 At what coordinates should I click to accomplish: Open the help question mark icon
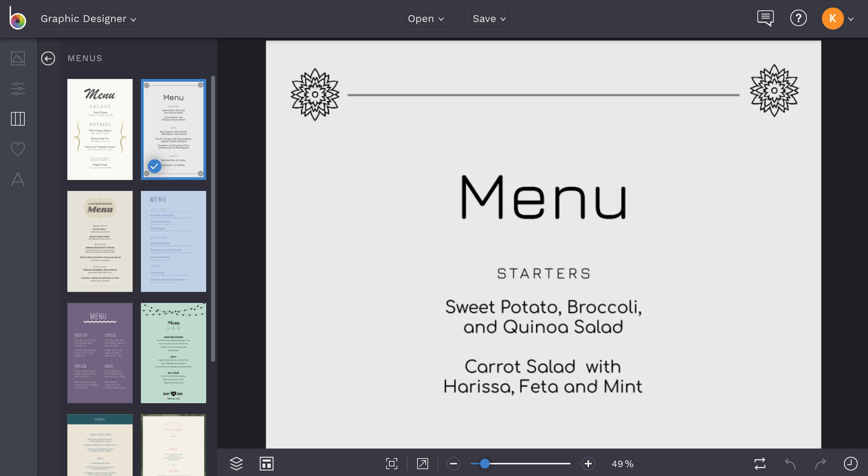[x=798, y=19]
